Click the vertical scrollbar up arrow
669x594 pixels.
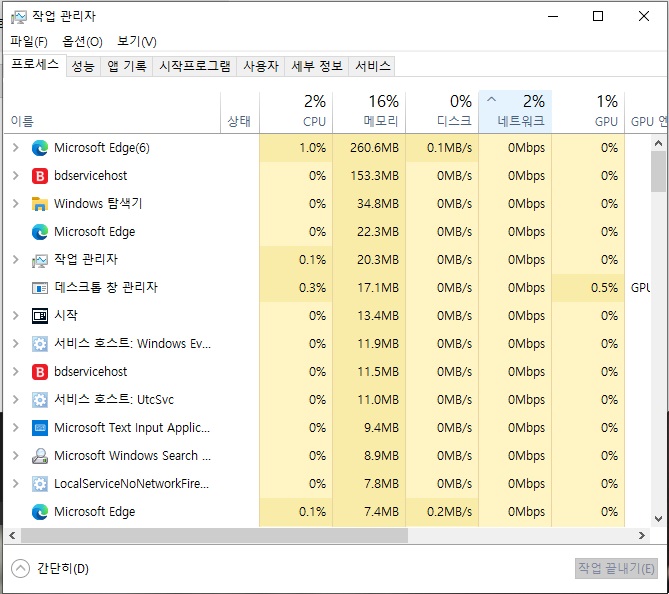(658, 143)
